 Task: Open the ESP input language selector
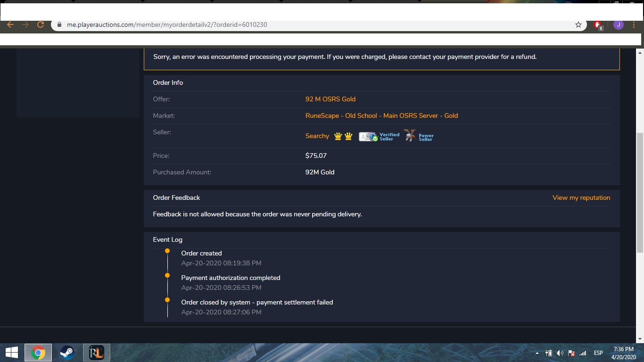(598, 353)
